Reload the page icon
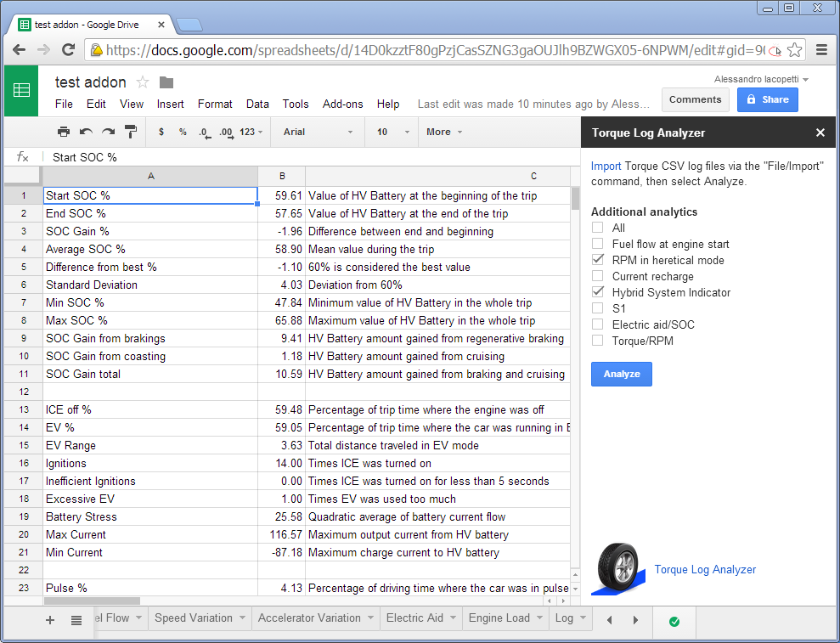The height and width of the screenshot is (643, 840). point(68,50)
